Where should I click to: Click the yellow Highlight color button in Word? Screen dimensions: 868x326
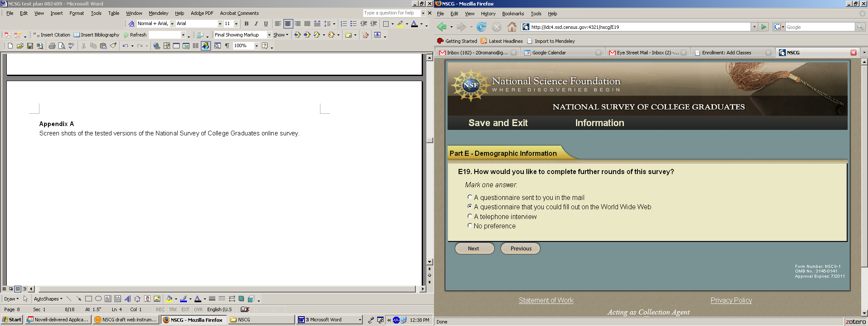click(400, 24)
